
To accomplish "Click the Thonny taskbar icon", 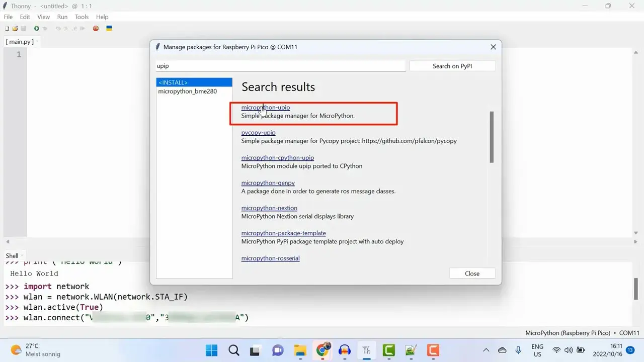I will (367, 350).
